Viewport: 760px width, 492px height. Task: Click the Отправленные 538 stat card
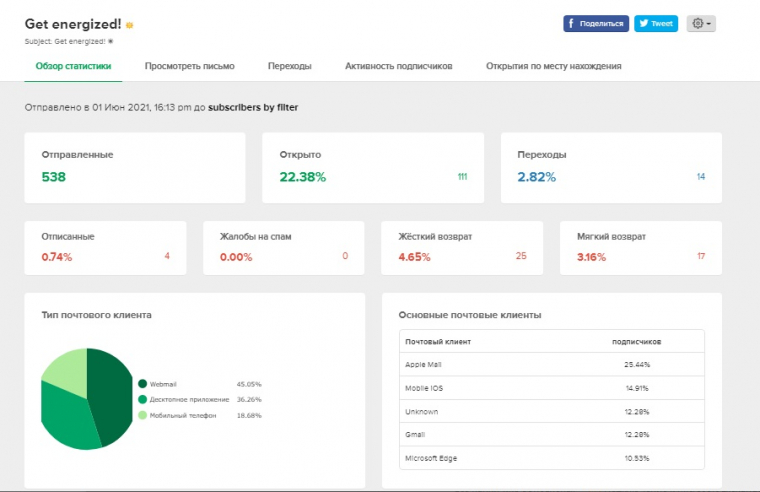point(134,167)
